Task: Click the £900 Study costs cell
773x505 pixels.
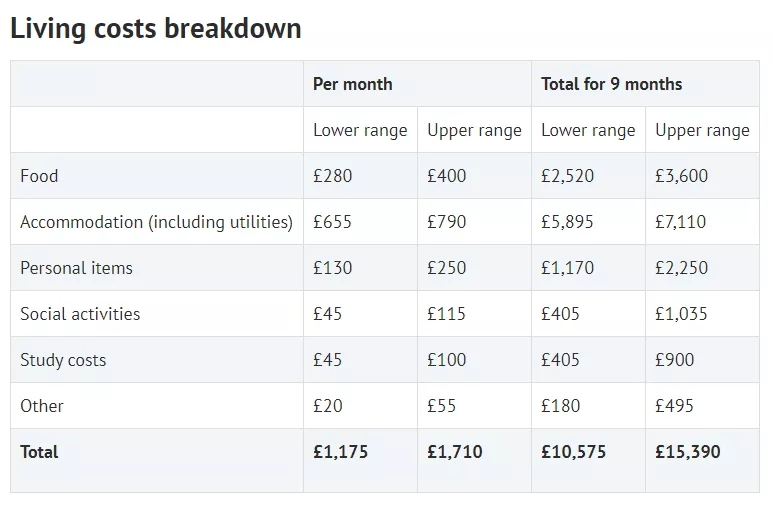Action: (675, 360)
